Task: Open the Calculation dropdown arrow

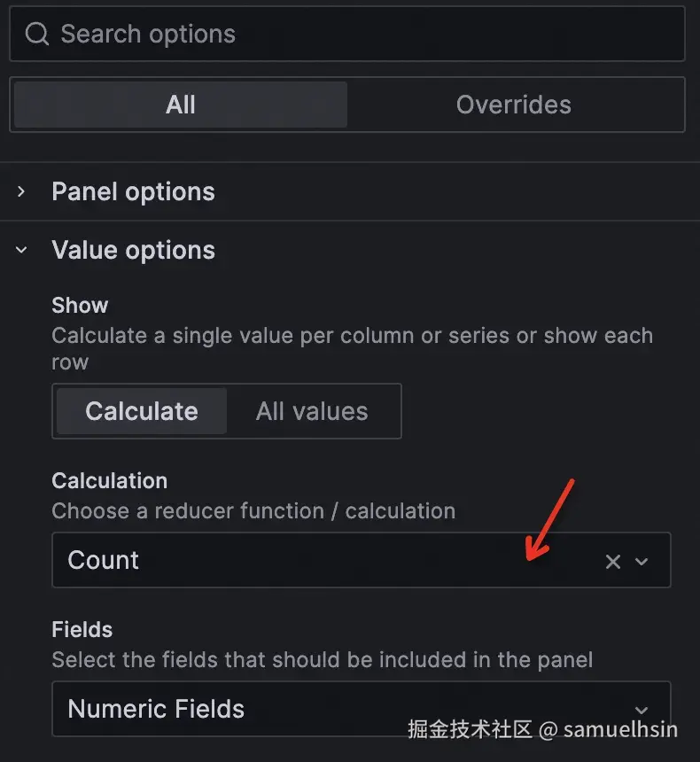Action: pyautogui.click(x=642, y=561)
